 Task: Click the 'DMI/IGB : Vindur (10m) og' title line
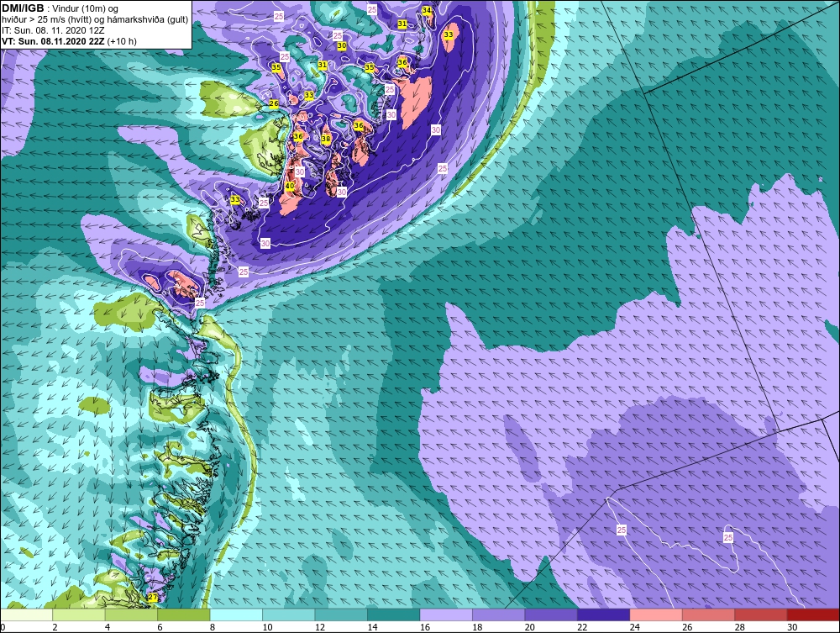pyautogui.click(x=60, y=8)
